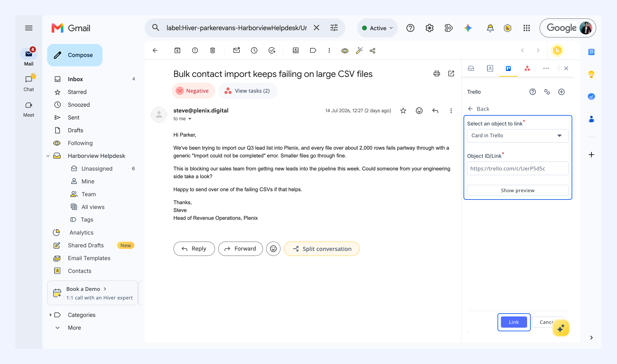Open Google Calendar side panel

(x=591, y=52)
